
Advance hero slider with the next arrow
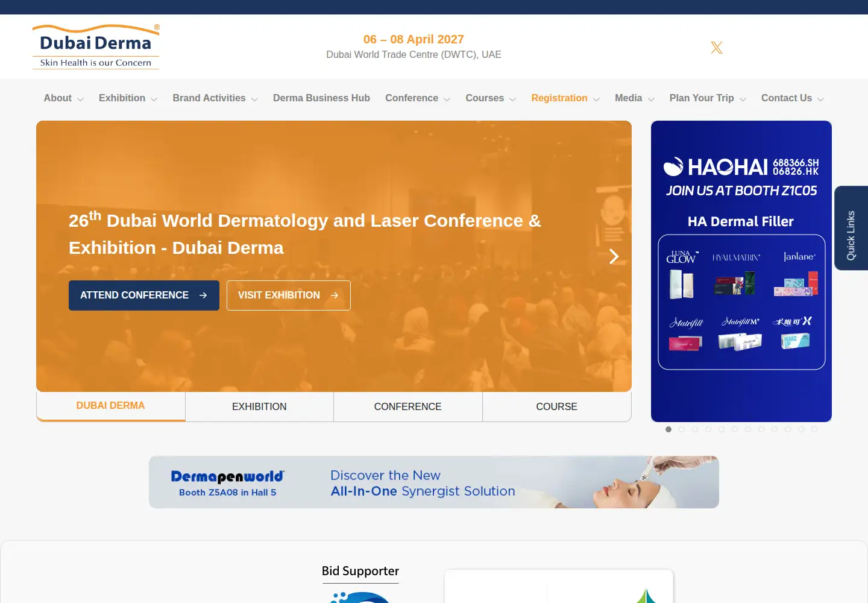[x=614, y=256]
